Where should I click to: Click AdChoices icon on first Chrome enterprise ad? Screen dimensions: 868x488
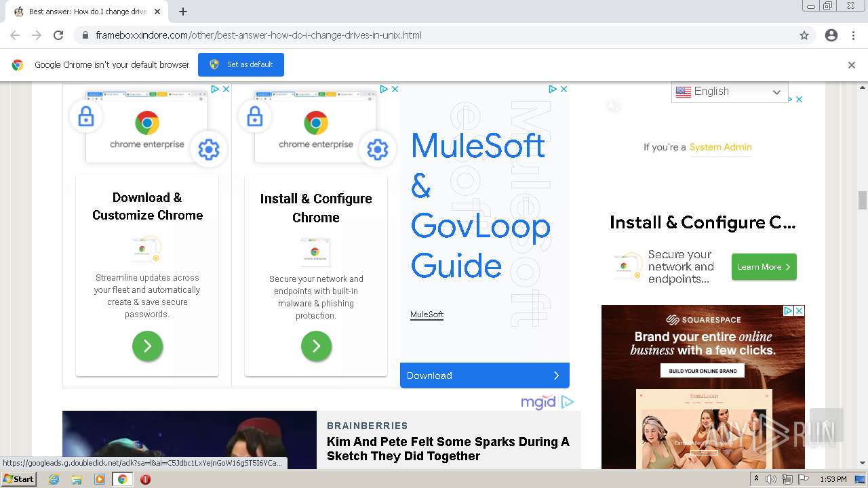(215, 89)
